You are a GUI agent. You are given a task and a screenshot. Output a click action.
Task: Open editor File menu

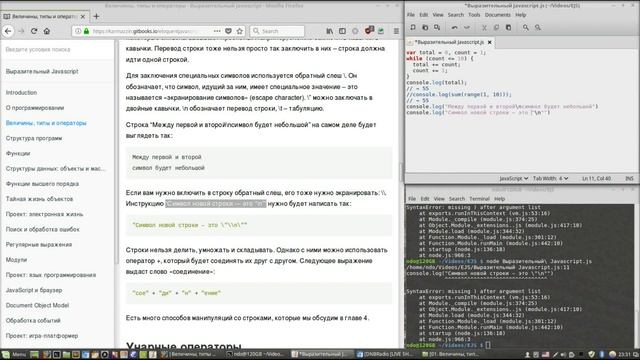[x=411, y=15]
